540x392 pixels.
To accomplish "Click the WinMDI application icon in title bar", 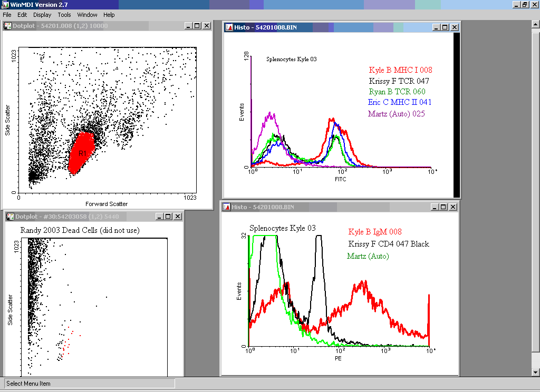I will tap(5, 4).
